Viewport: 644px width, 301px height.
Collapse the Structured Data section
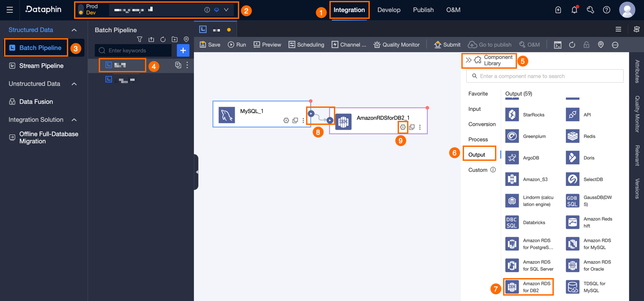[74, 30]
